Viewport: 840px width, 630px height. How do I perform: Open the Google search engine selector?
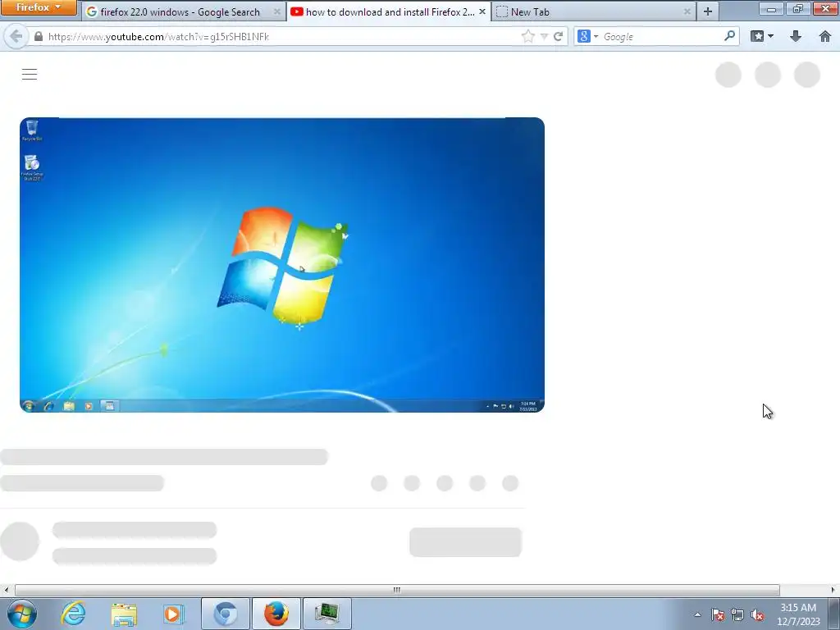tap(587, 36)
